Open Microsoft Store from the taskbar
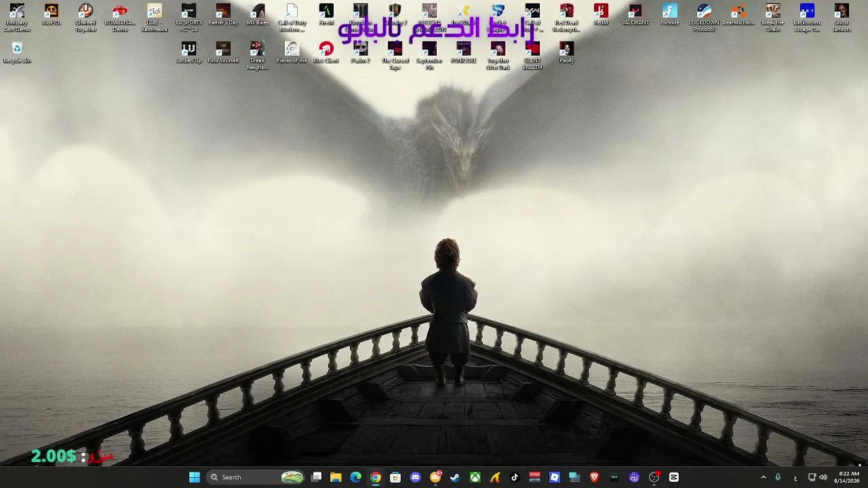 coord(395,477)
